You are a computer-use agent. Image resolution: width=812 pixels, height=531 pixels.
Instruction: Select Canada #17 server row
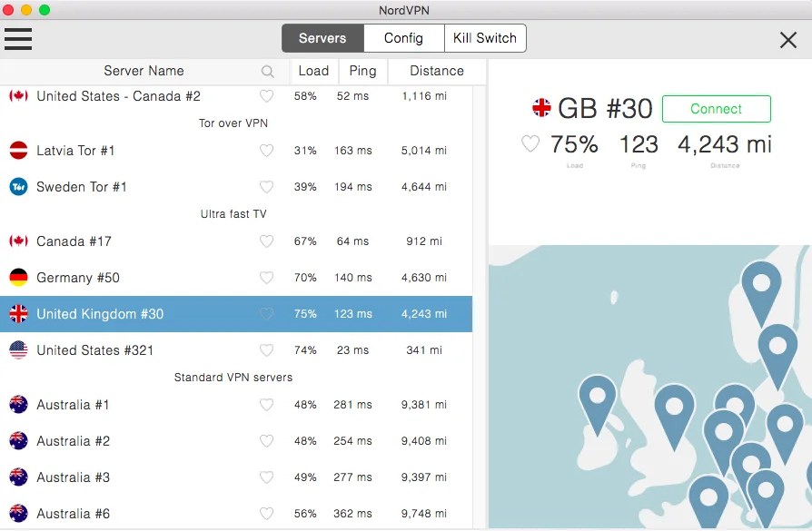(236, 241)
